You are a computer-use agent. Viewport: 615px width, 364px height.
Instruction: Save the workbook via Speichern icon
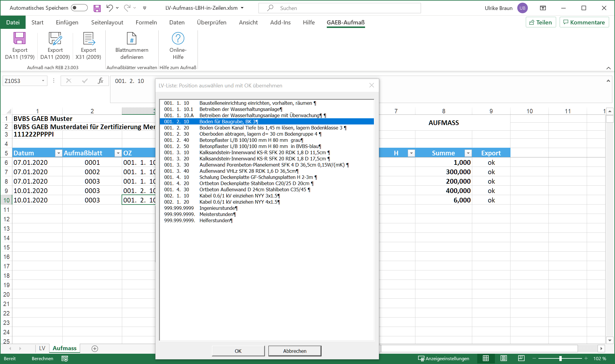97,8
